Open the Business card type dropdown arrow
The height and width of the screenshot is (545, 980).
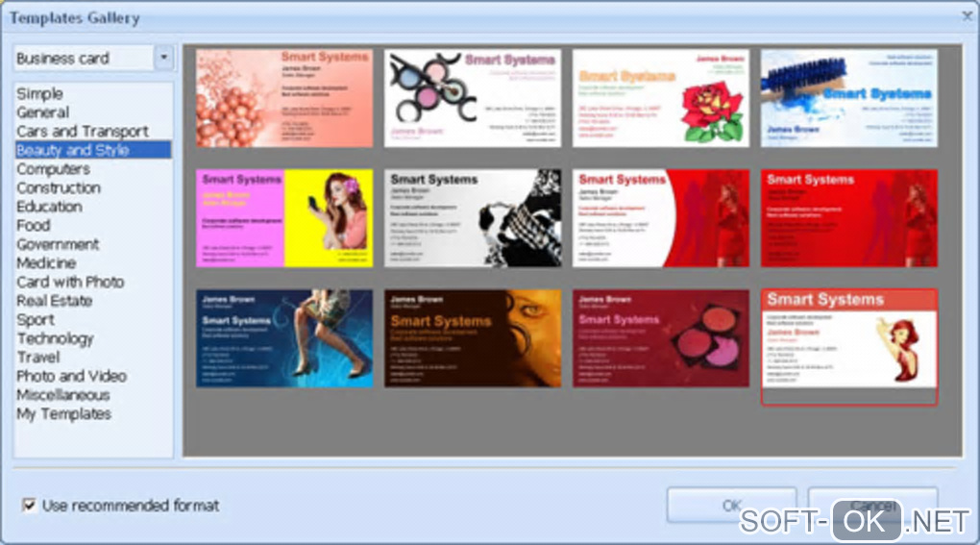[x=163, y=58]
